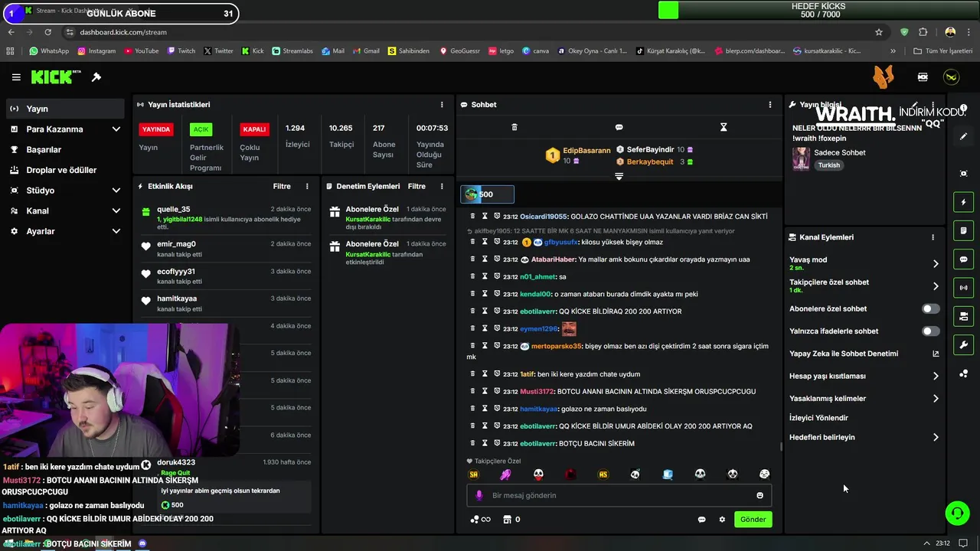Click the wrench icon in right sidebar
980x551 pixels.
(963, 344)
